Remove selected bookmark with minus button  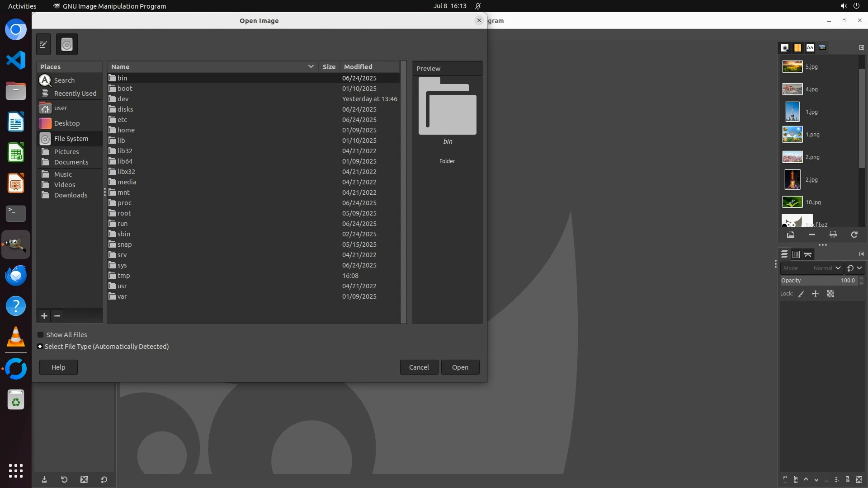(57, 316)
